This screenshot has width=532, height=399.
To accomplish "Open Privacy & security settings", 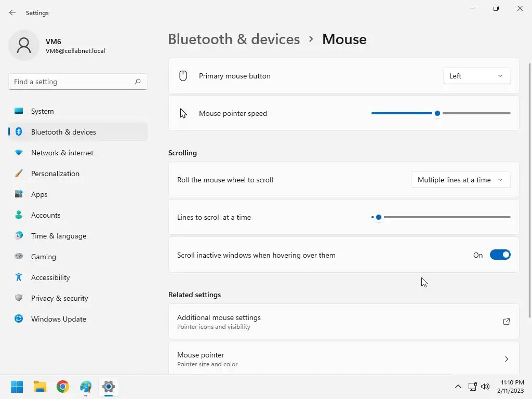I will tap(59, 298).
